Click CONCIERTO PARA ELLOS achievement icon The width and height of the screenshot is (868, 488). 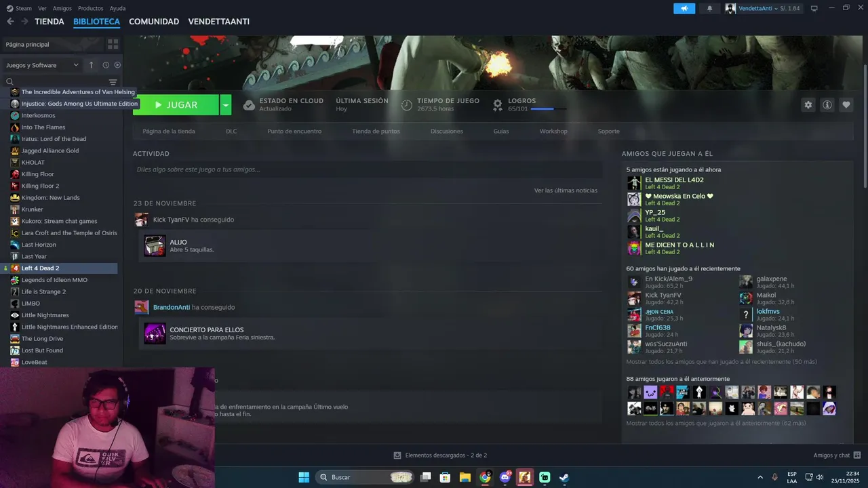click(x=155, y=333)
